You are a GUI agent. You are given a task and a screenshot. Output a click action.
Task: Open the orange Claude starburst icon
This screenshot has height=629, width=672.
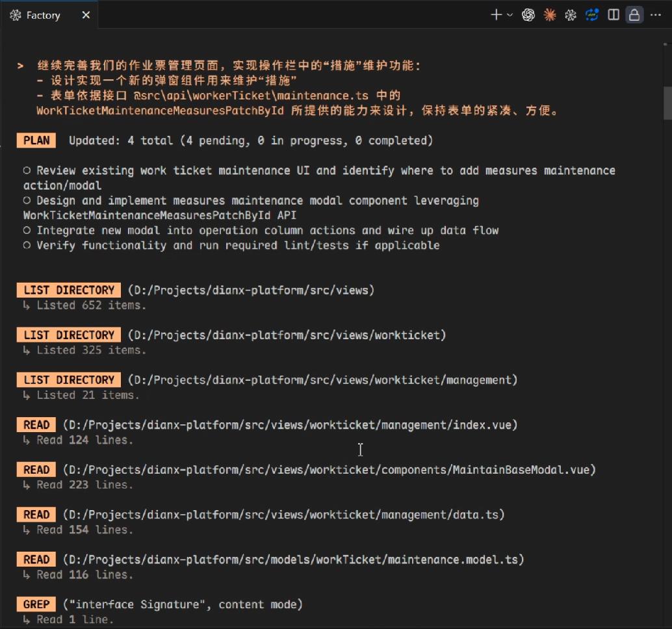[x=549, y=15]
